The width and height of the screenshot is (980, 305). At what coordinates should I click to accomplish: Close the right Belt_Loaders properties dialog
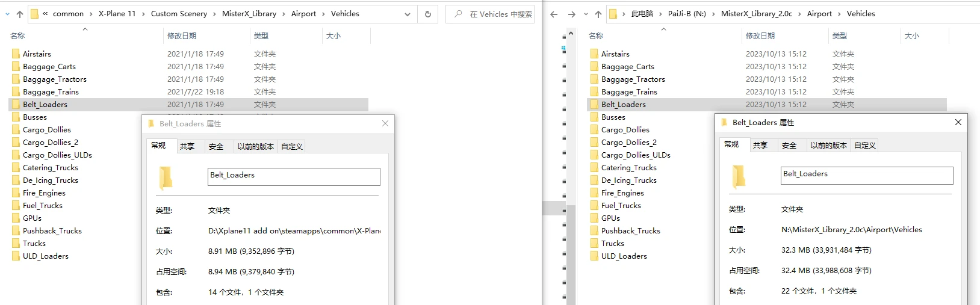(958, 122)
